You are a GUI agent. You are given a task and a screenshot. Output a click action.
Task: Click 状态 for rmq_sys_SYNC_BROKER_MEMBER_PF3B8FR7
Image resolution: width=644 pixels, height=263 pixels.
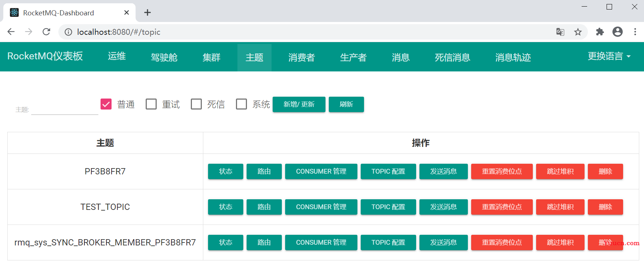point(226,242)
